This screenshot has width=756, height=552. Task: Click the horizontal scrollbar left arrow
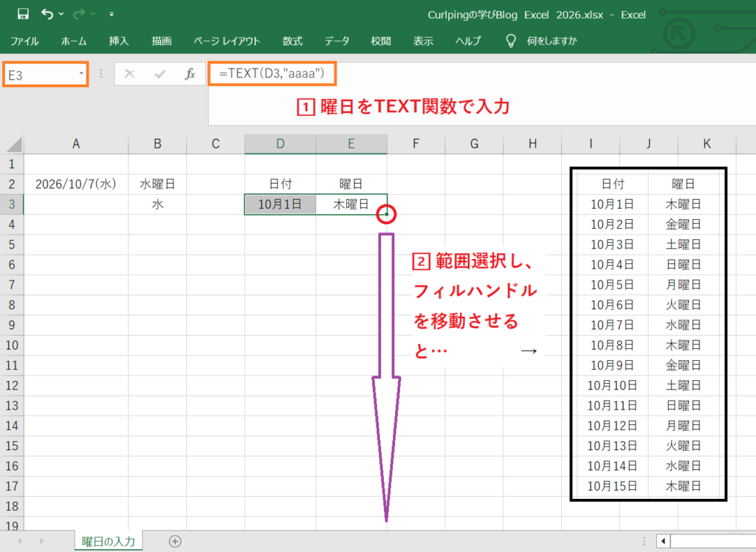[664, 542]
